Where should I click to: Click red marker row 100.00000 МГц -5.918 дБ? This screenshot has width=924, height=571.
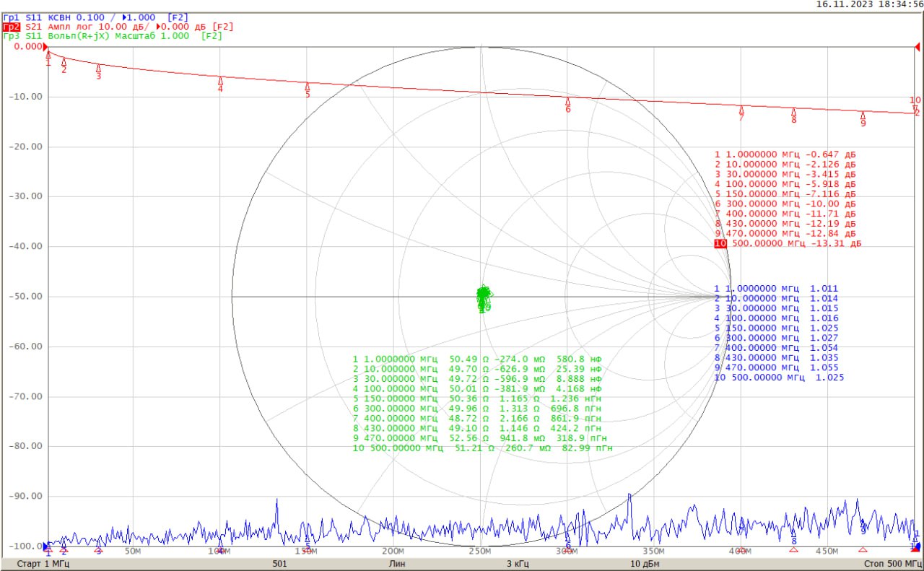pyautogui.click(x=785, y=185)
